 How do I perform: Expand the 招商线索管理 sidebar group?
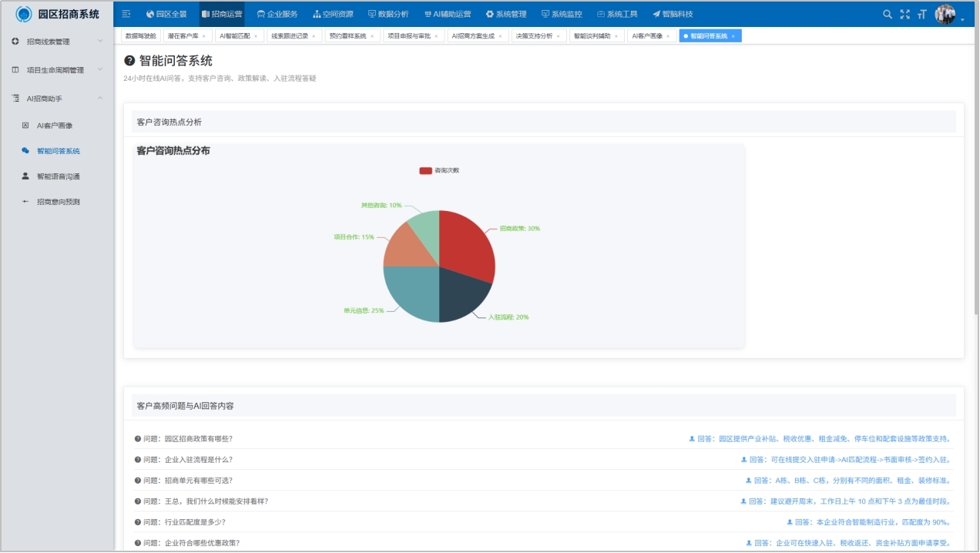click(x=57, y=42)
